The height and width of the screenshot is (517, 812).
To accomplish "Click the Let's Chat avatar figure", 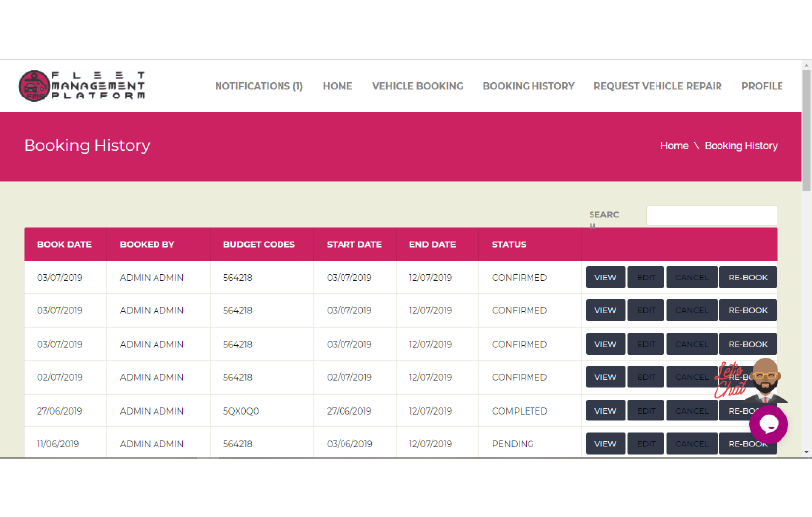I will coord(766,381).
